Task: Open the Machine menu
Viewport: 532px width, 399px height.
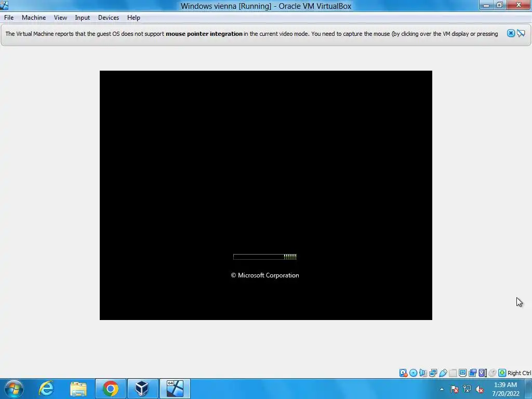Action: [x=34, y=18]
